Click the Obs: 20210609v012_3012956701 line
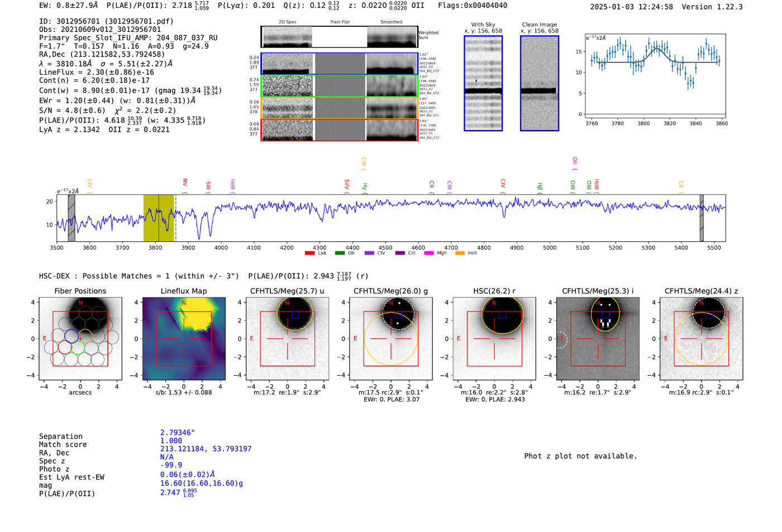The height and width of the screenshot is (532, 782). (x=100, y=30)
